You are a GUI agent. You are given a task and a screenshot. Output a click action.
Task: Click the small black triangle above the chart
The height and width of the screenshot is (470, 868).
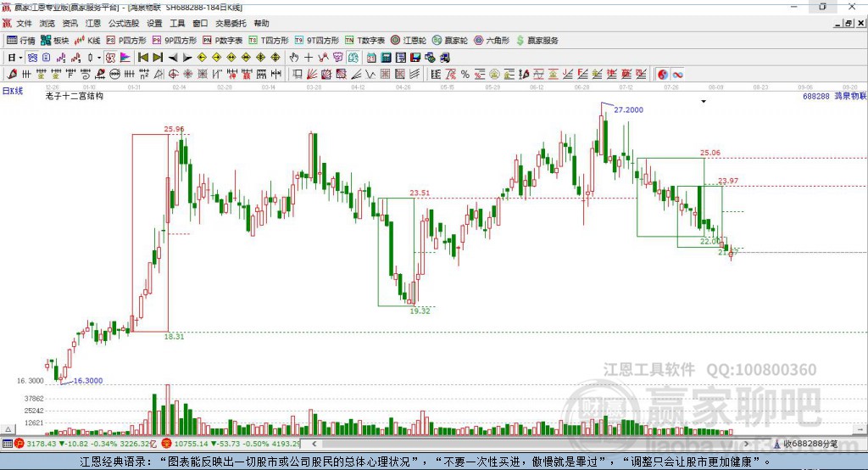pyautogui.click(x=704, y=102)
